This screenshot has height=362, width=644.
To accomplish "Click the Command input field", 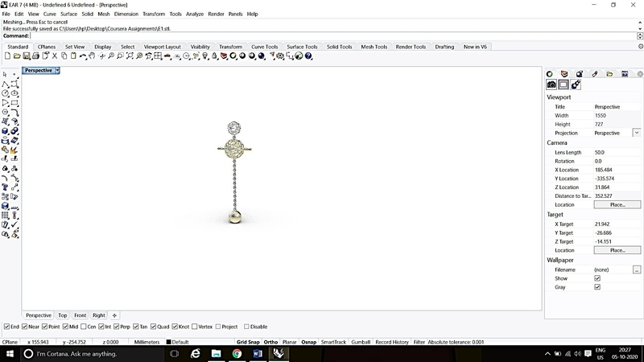I will [x=332, y=36].
